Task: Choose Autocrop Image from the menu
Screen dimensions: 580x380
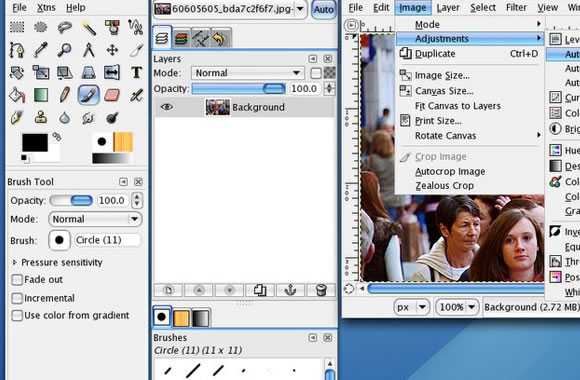Action: coord(469,172)
